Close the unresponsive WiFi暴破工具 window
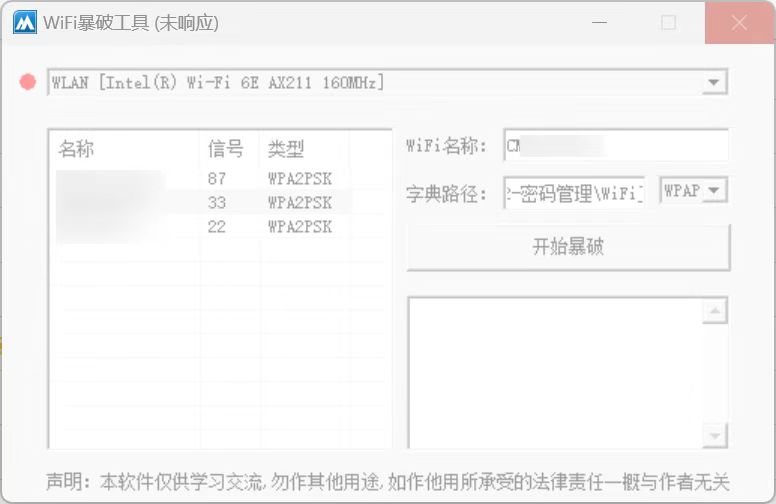 (x=739, y=22)
